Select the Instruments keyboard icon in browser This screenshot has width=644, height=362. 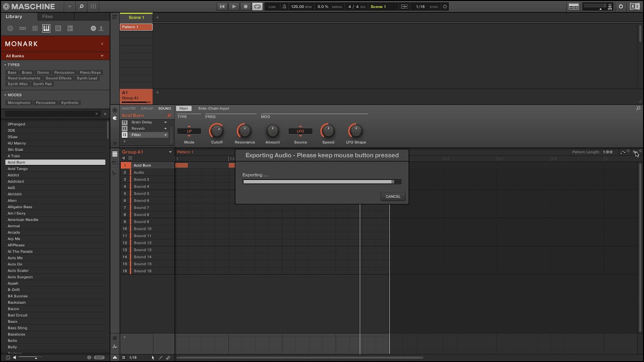[x=46, y=29]
